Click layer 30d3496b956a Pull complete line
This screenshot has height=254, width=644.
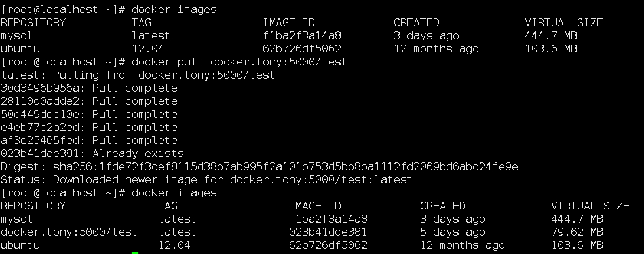click(x=89, y=88)
